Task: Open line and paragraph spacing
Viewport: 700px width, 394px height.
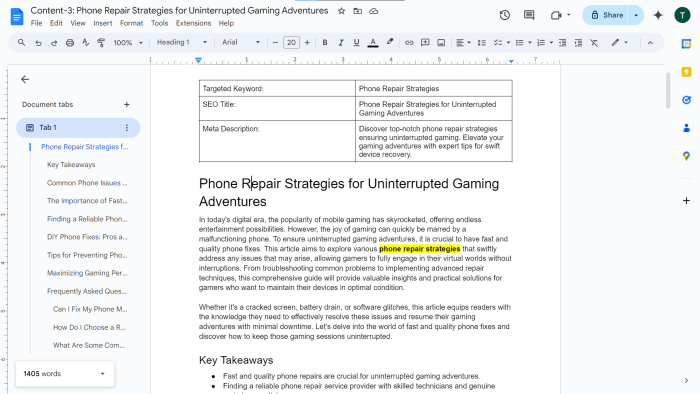Action: 482,42
